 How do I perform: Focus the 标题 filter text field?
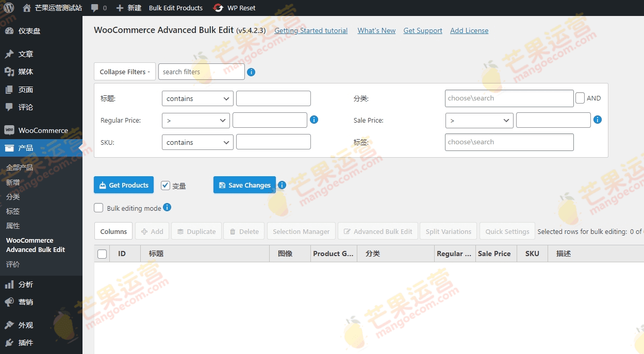273,98
